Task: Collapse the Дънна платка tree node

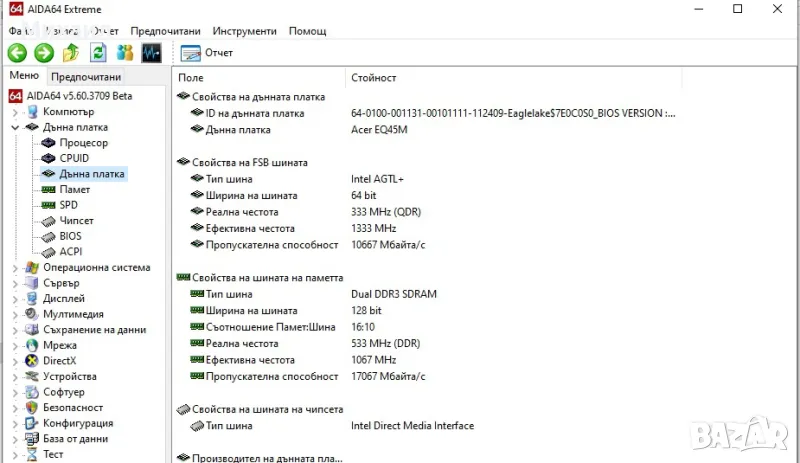Action: [15, 128]
